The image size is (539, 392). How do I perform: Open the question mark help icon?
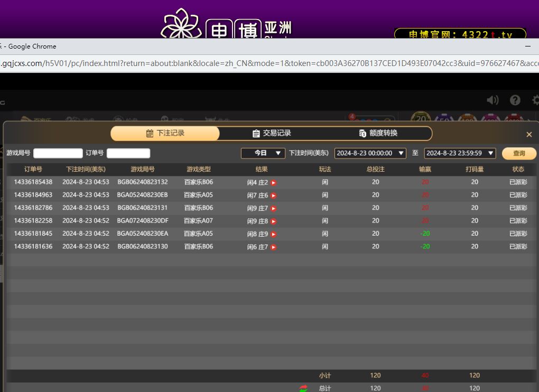[x=515, y=100]
